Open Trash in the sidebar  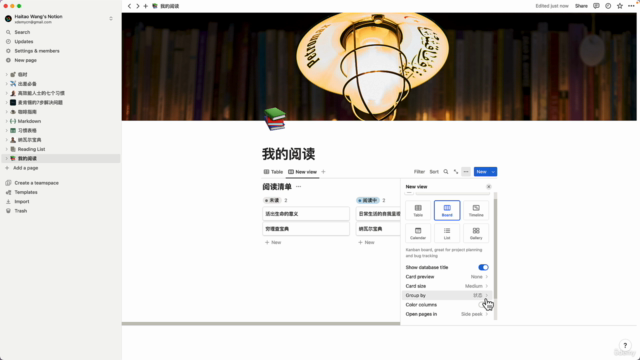(x=20, y=211)
